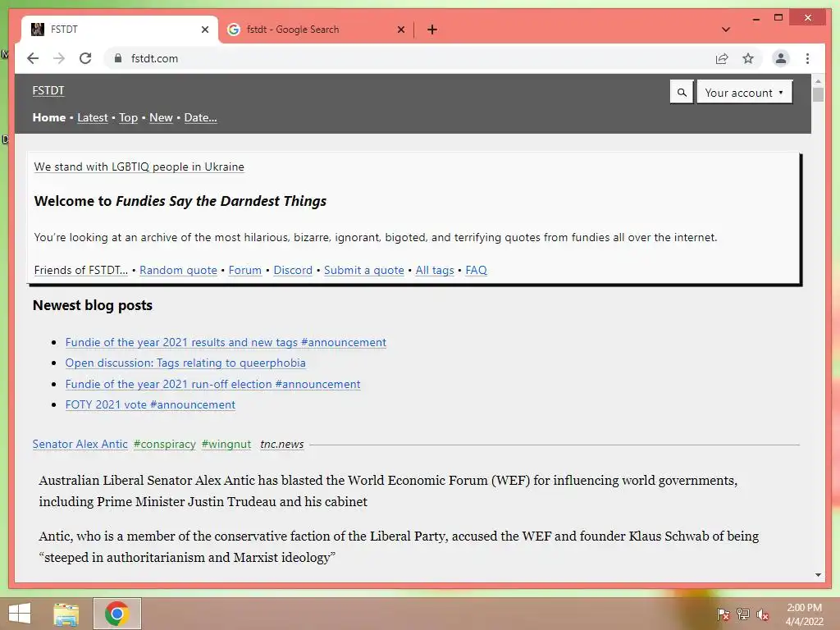Viewport: 840px width, 630px height.
Task: Minimize the Chrome window
Action: 756,18
